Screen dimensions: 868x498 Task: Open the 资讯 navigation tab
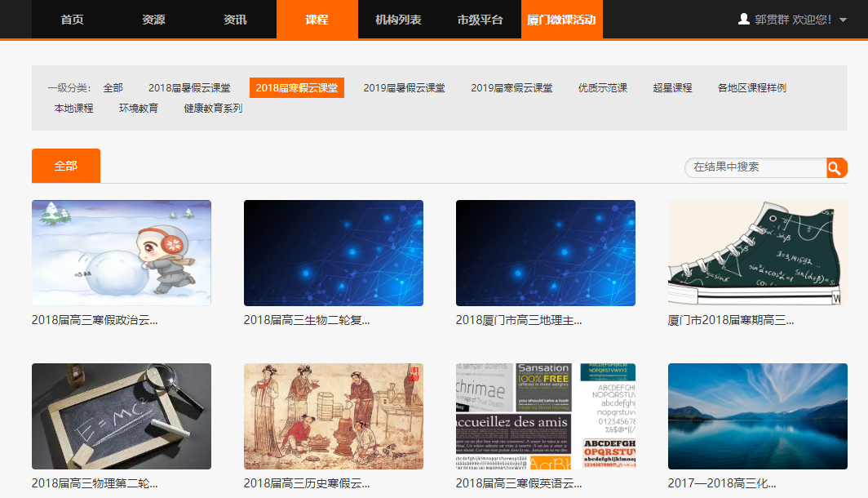click(x=235, y=20)
